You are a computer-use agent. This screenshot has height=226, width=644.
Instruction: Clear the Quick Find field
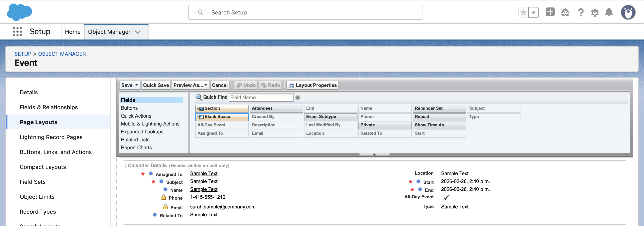(297, 98)
